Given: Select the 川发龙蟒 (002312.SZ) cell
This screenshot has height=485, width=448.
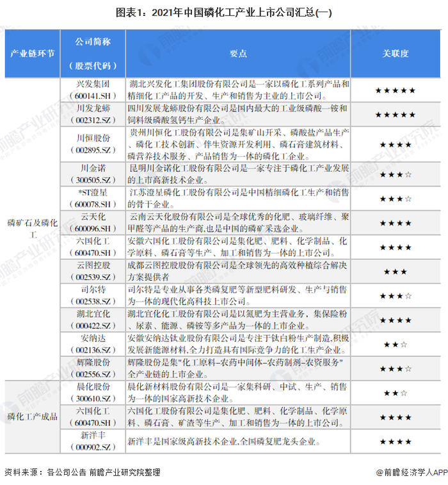Looking at the screenshot, I should tap(93, 114).
